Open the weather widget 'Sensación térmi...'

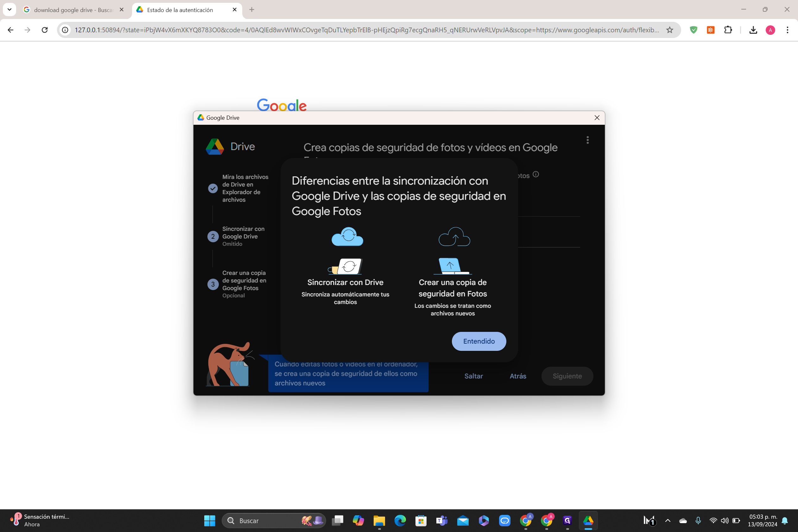tap(39, 521)
